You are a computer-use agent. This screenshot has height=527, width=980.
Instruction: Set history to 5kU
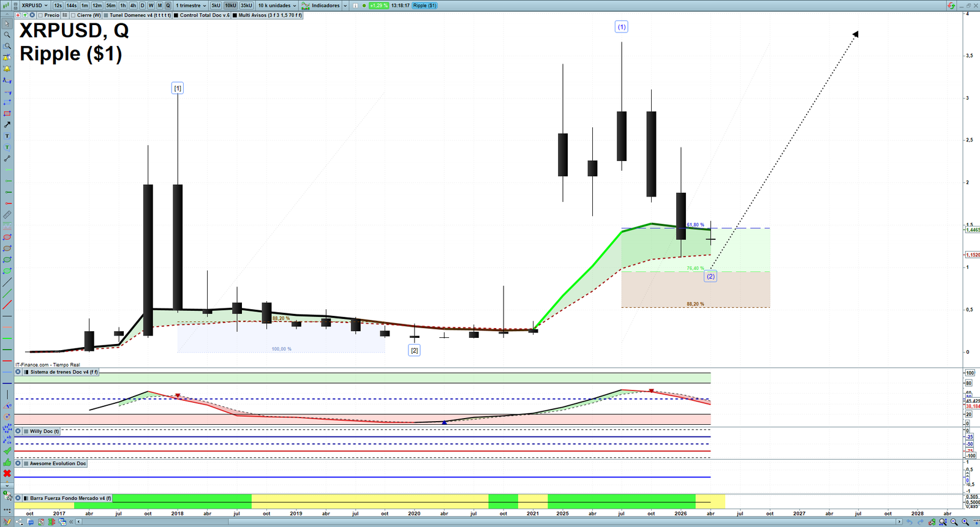[x=216, y=6]
